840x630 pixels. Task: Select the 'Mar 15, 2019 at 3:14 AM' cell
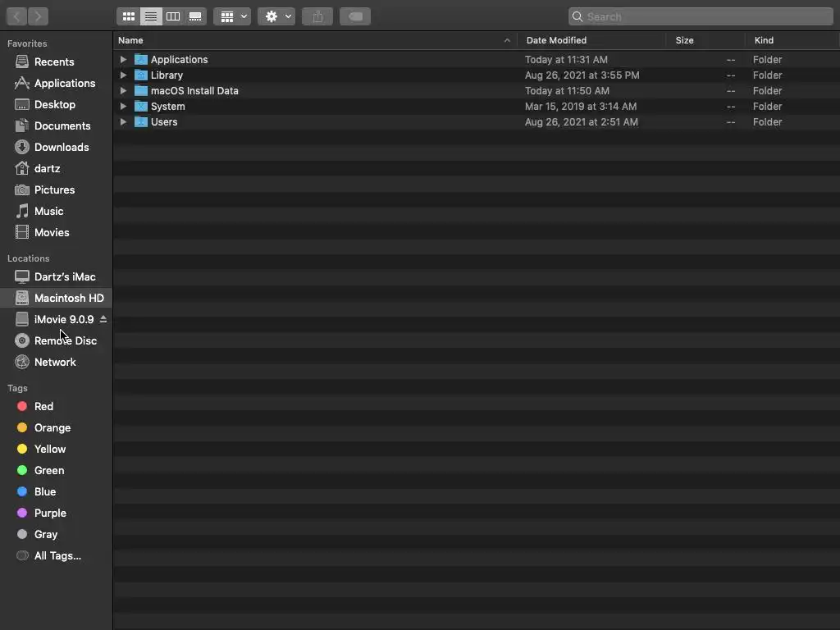pos(581,106)
